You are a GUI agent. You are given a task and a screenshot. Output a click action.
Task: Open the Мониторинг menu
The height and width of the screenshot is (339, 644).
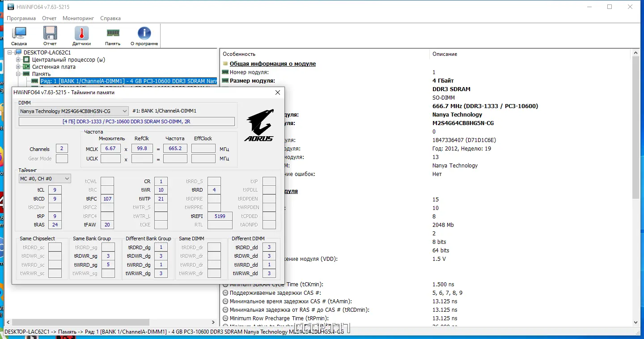coord(78,18)
